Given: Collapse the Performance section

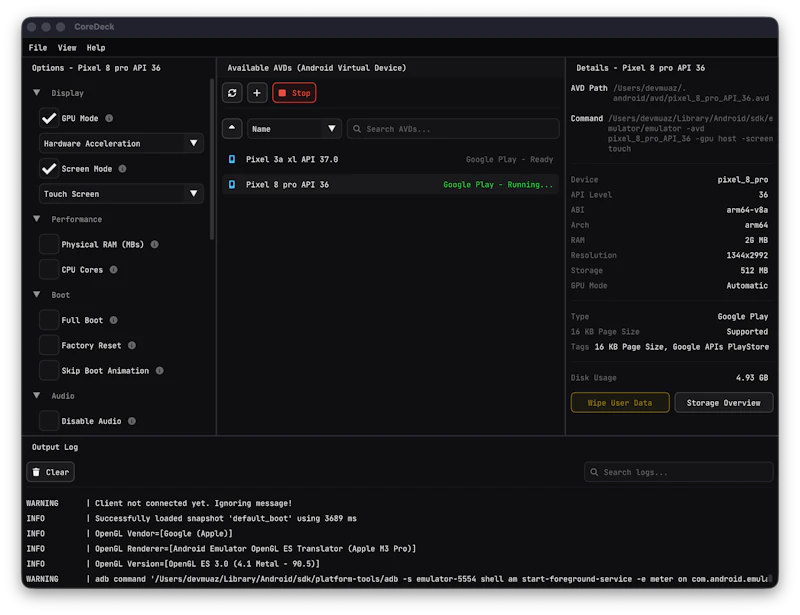Looking at the screenshot, I should point(37,219).
